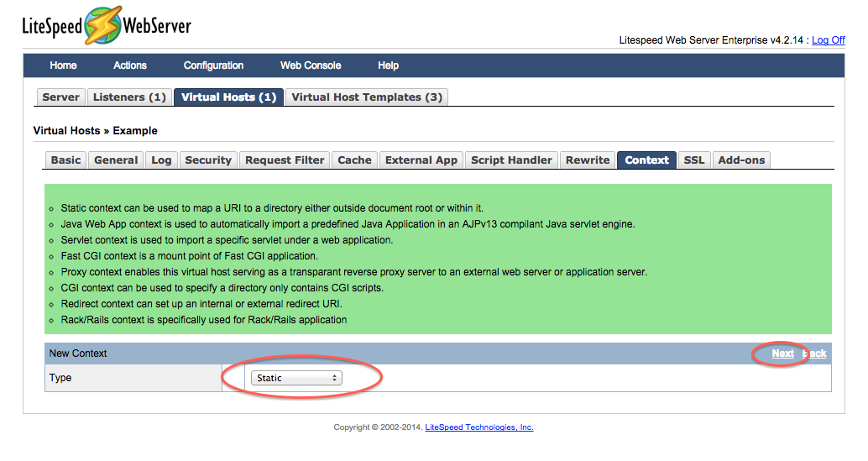Click the 'CGI context can be used' help line
Image resolution: width=868 pixels, height=461 pixels.
[x=222, y=288]
